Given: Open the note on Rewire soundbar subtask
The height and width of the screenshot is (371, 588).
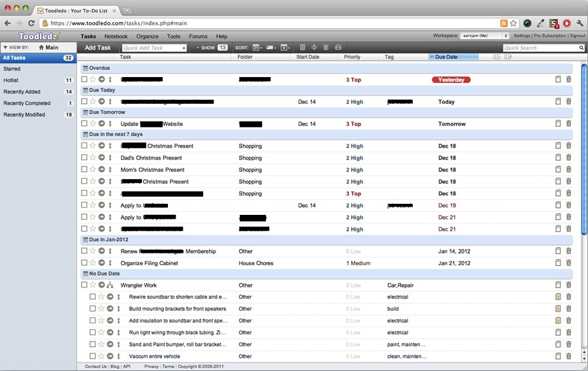Looking at the screenshot, I should tap(558, 297).
